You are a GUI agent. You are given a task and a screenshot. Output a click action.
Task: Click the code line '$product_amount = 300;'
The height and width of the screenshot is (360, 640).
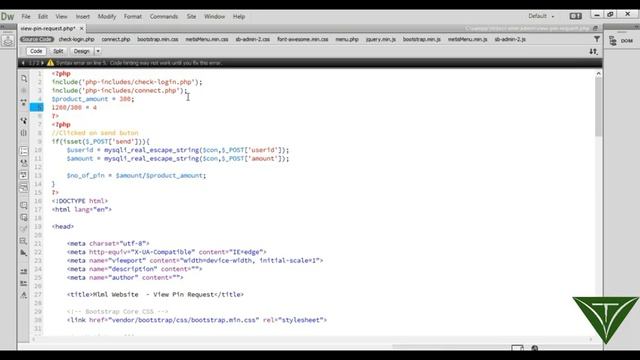pos(93,99)
